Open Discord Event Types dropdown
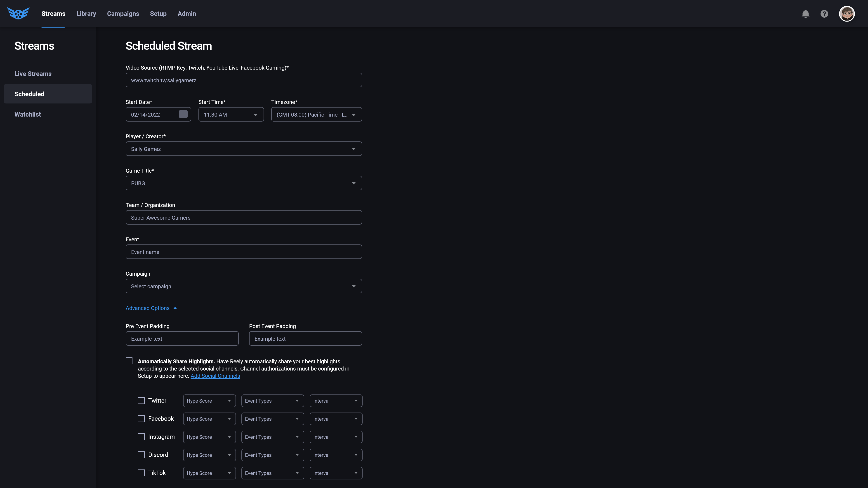 [x=273, y=455]
